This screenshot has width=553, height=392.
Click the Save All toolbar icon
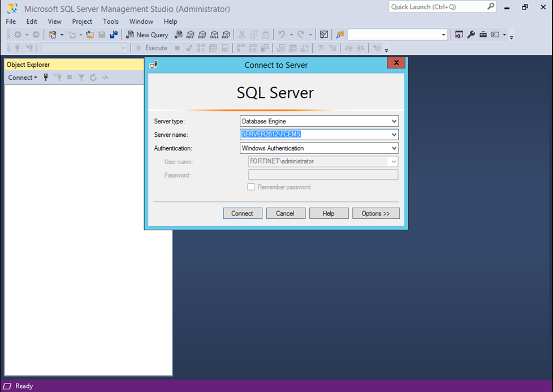tap(114, 35)
